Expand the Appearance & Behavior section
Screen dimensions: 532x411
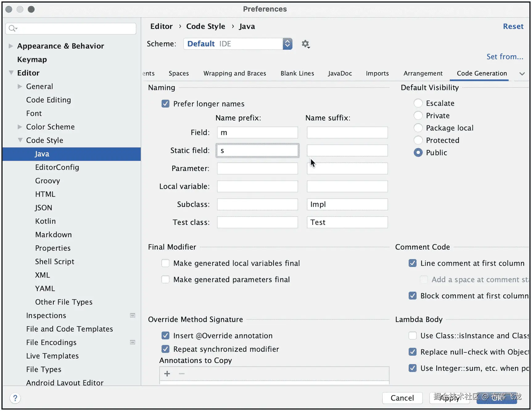click(x=11, y=46)
